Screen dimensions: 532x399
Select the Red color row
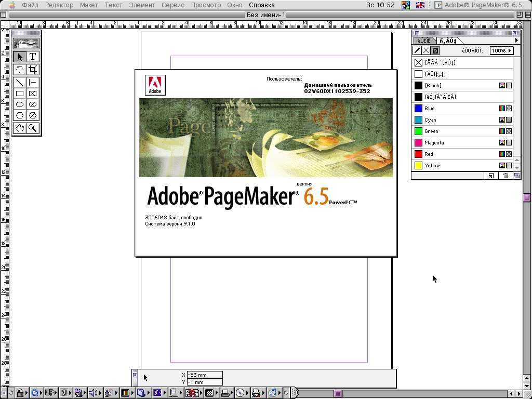pyautogui.click(x=463, y=154)
